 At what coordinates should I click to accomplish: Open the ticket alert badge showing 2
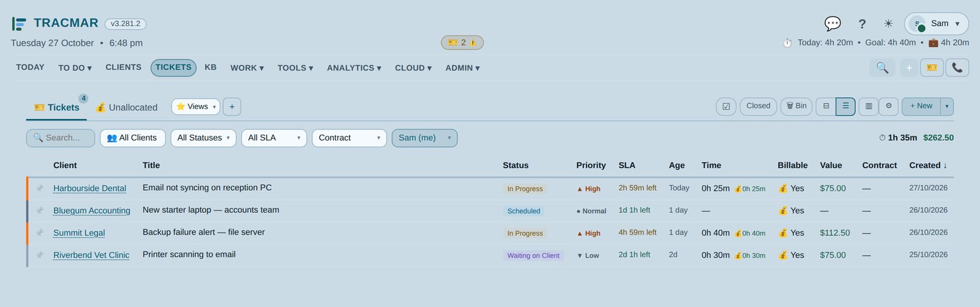point(462,42)
